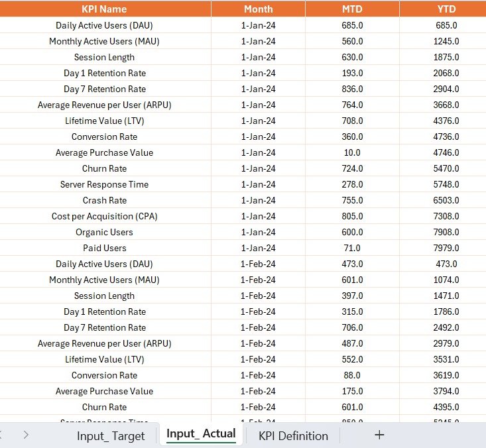
Task: Select the January Daily Active Users (DAU) cell
Action: coord(104,25)
